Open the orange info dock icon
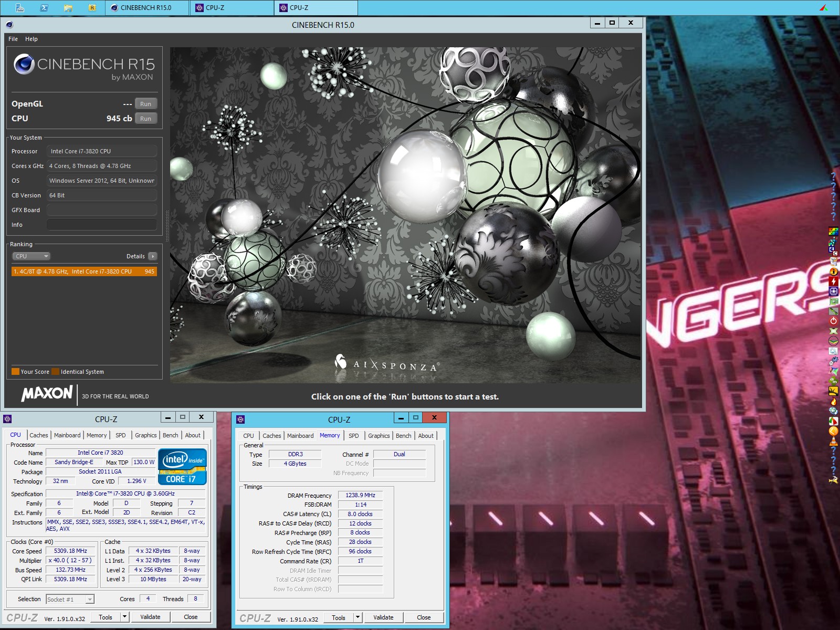 point(834,271)
